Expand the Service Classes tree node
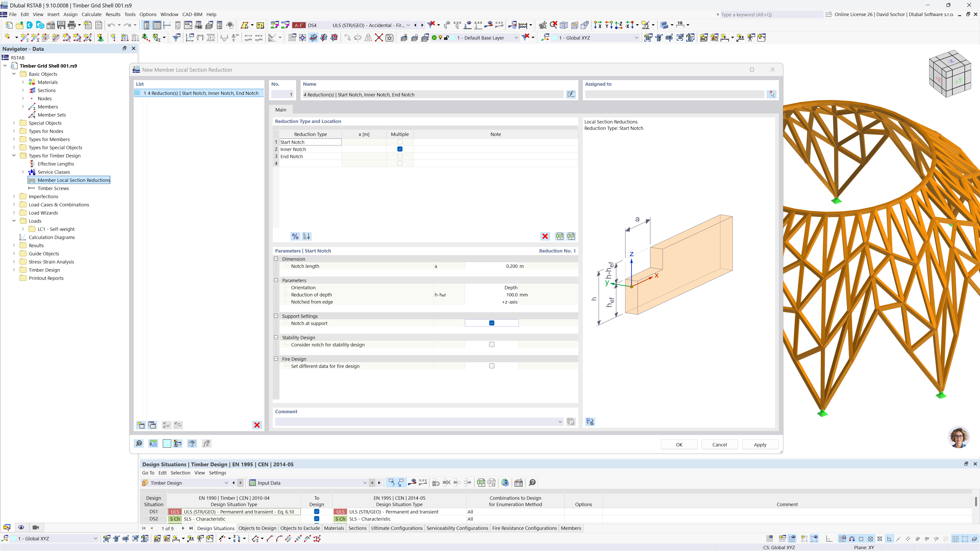980x551 pixels. click(x=23, y=172)
